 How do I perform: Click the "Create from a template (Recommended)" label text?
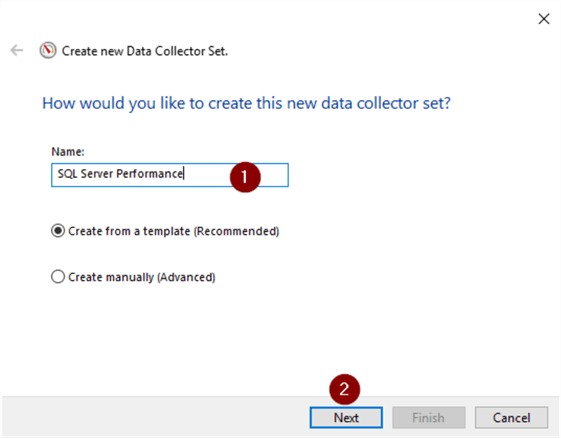174,231
